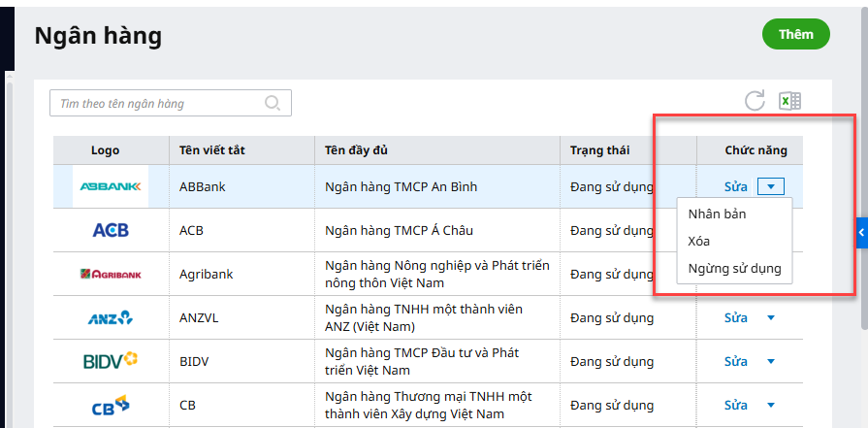The height and width of the screenshot is (428, 868).
Task: Click the blue side panel arrow
Action: [x=861, y=231]
